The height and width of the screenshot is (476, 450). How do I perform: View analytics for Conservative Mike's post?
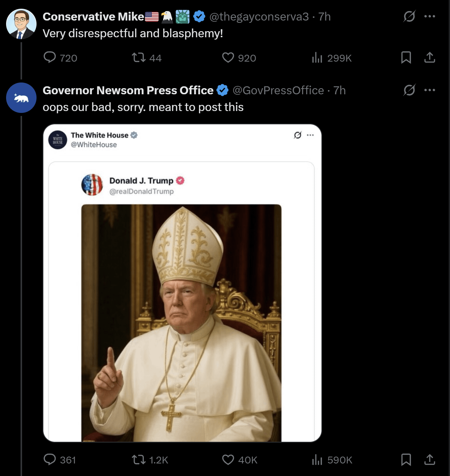317,57
